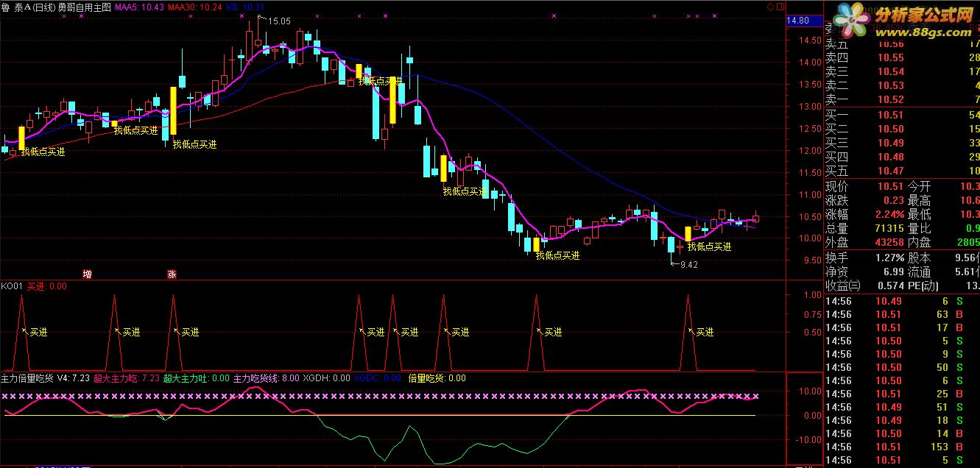Click the PE(动) label
This screenshot has height=468, width=980.
pos(923,286)
